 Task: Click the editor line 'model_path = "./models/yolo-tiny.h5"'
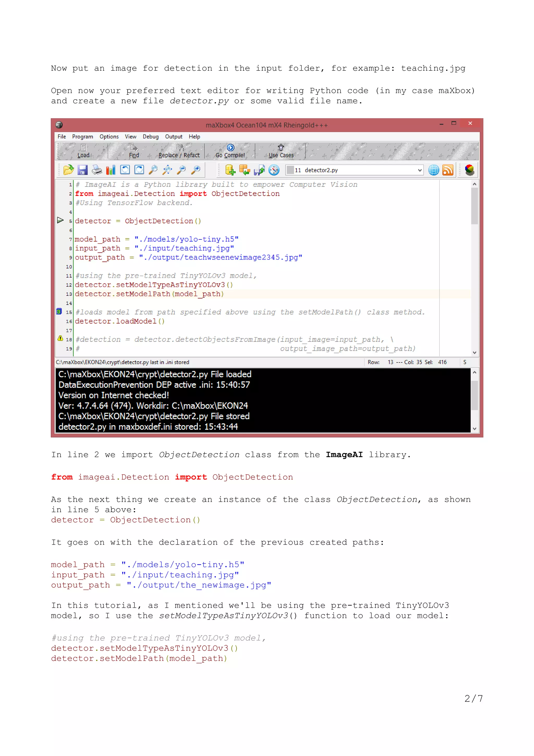[x=157, y=239]
